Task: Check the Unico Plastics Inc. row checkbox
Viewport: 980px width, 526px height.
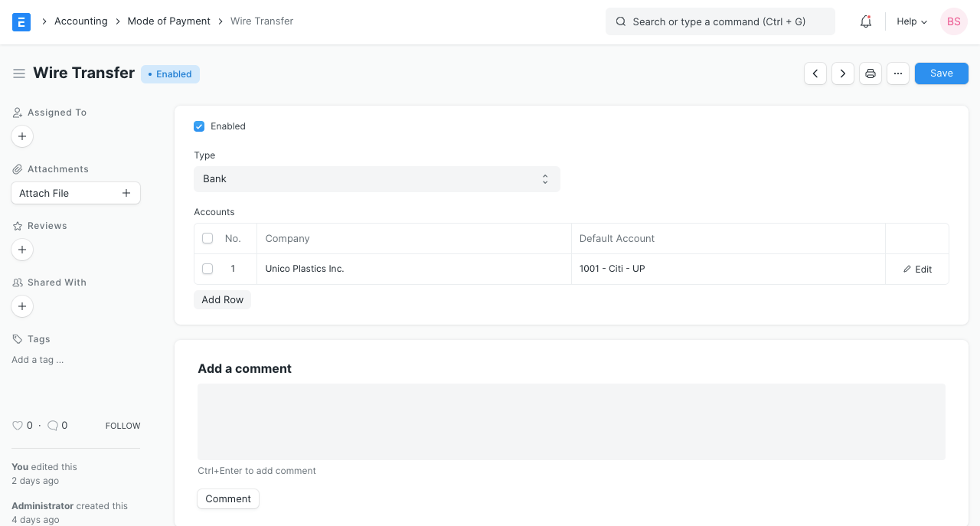Action: (x=207, y=269)
